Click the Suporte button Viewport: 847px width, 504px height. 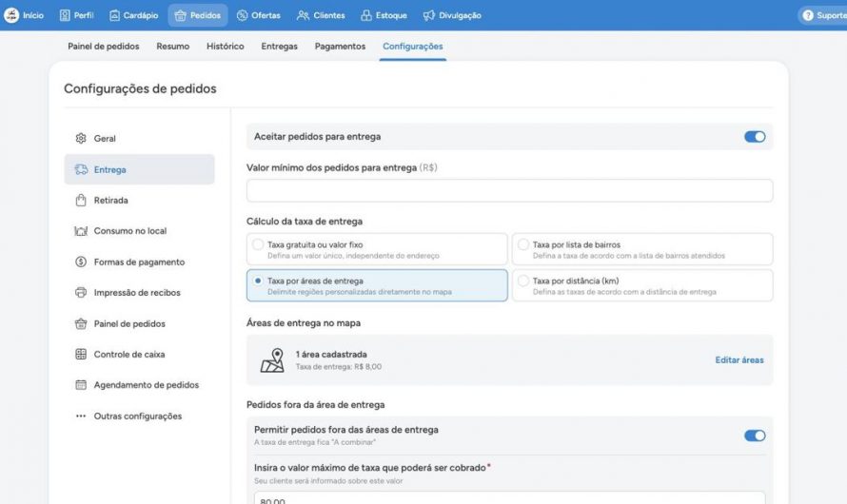[822, 15]
